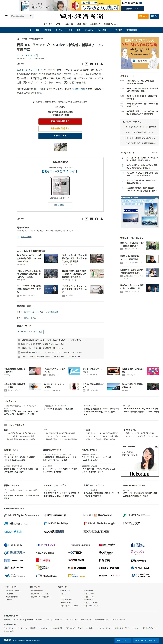Click the 保存 paperclip icon under headline

tap(19, 64)
